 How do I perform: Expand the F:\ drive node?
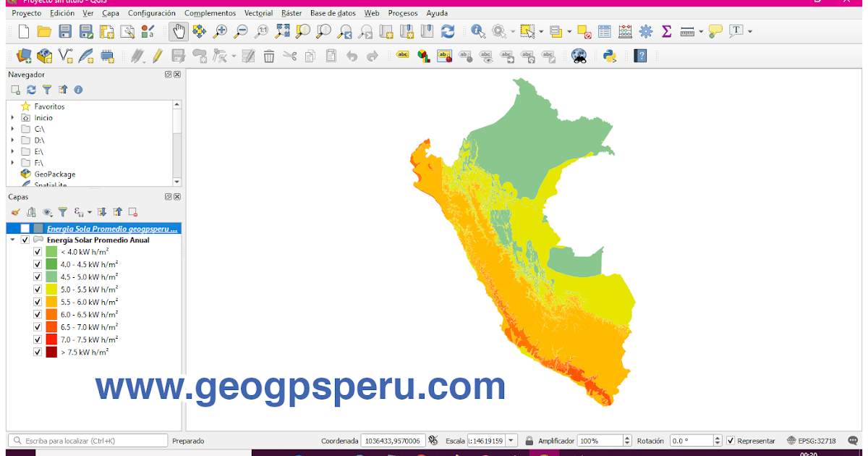[12, 163]
